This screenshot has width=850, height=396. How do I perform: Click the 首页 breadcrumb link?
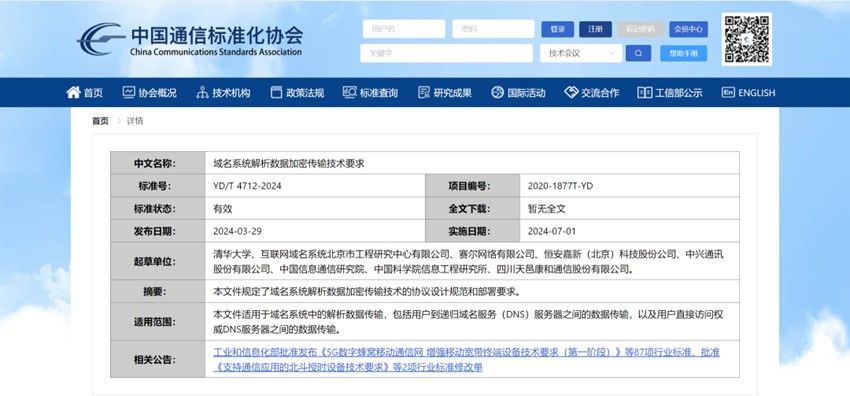pos(100,121)
